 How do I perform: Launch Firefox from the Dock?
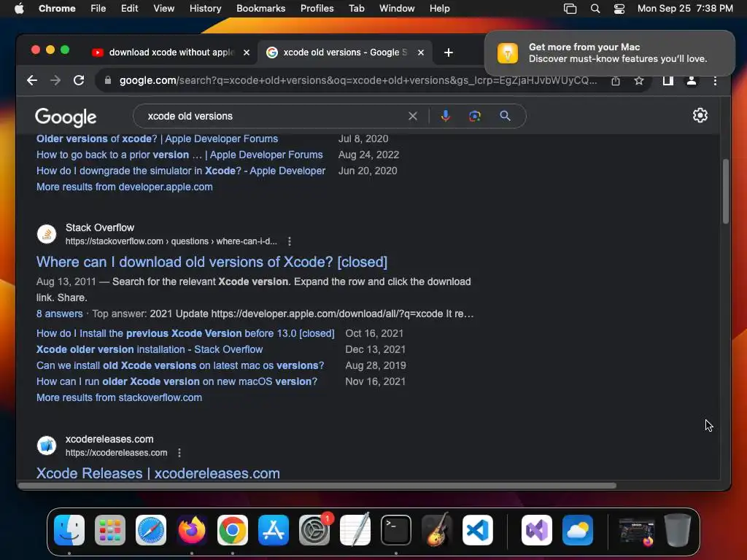(x=192, y=530)
